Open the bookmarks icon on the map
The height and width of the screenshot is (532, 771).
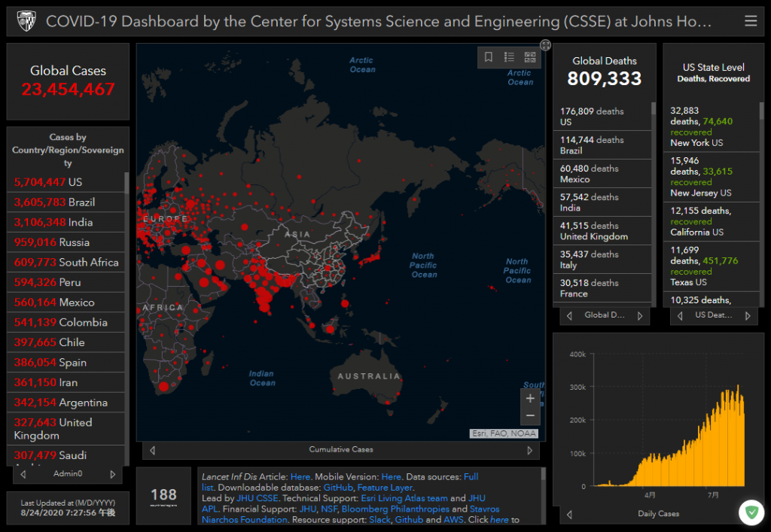[488, 57]
